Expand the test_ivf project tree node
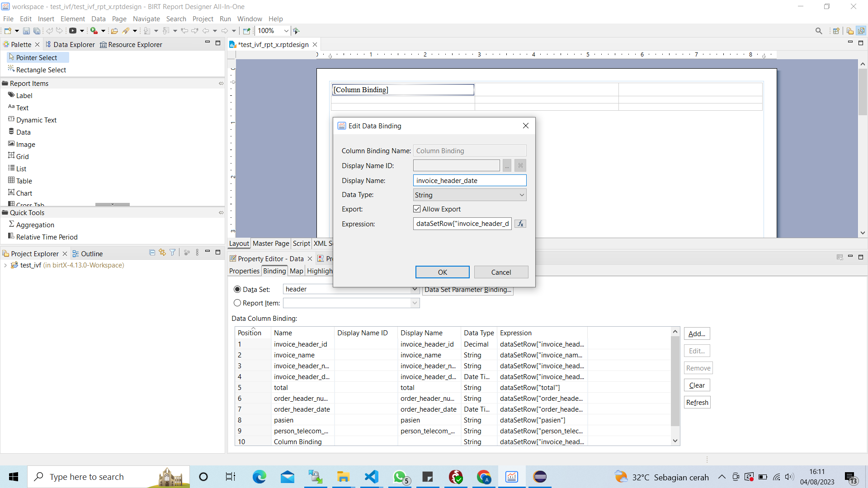Image resolution: width=868 pixels, height=488 pixels. [x=5, y=265]
